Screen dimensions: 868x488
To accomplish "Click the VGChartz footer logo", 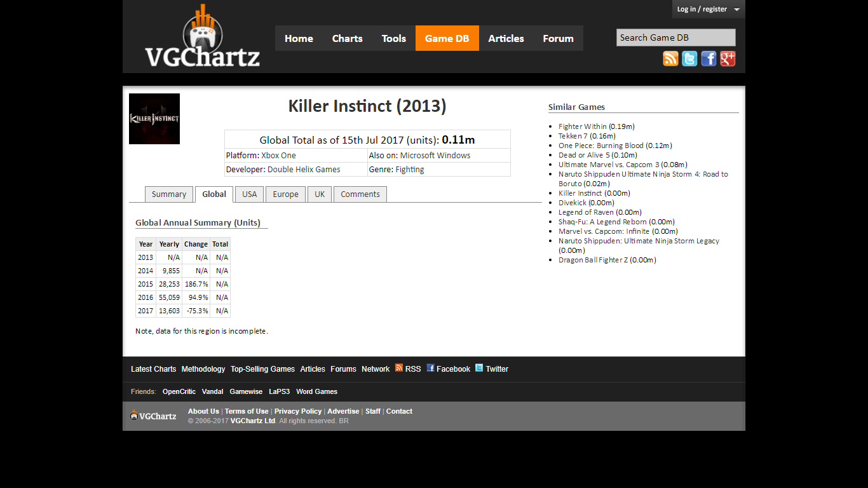I will tap(153, 416).
